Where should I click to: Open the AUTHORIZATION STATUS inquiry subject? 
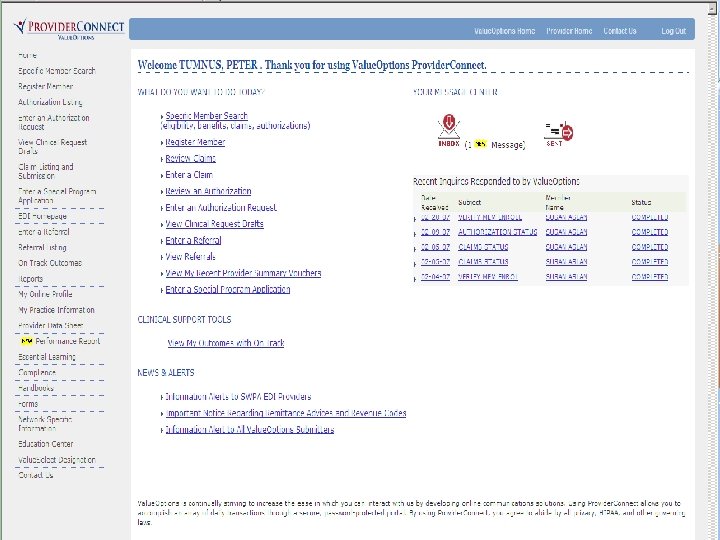(497, 232)
